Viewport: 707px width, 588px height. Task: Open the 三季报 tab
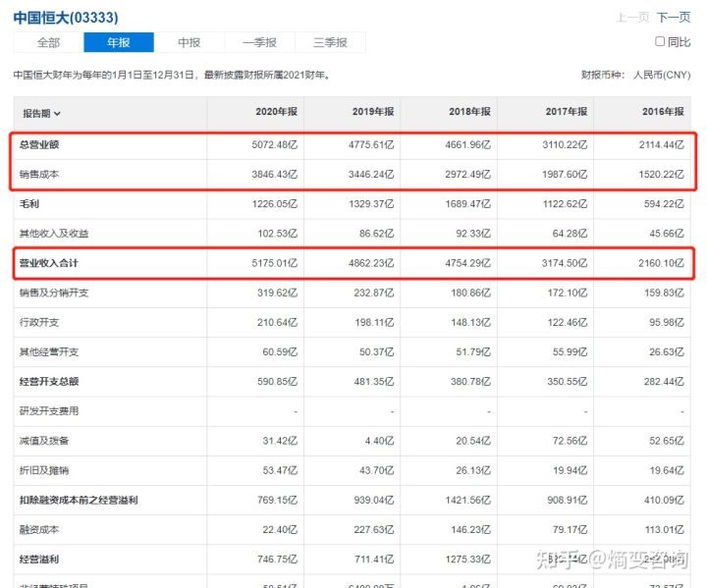pos(330,42)
